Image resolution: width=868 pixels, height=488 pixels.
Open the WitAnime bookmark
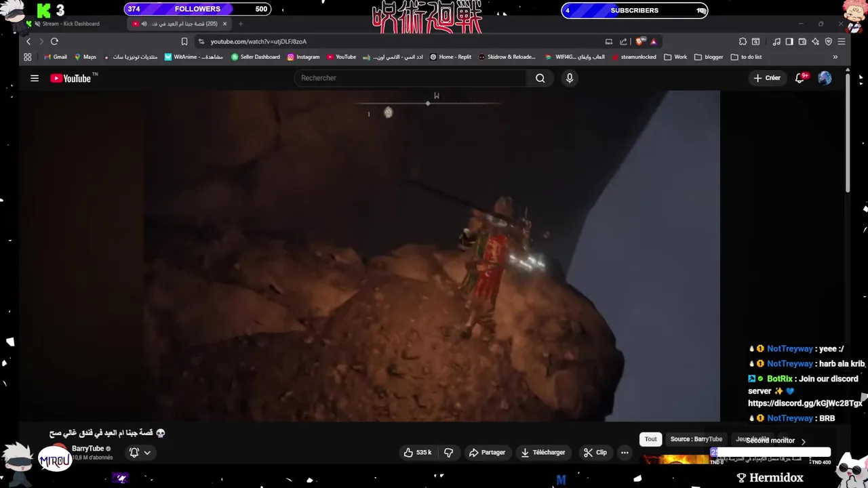tap(193, 57)
